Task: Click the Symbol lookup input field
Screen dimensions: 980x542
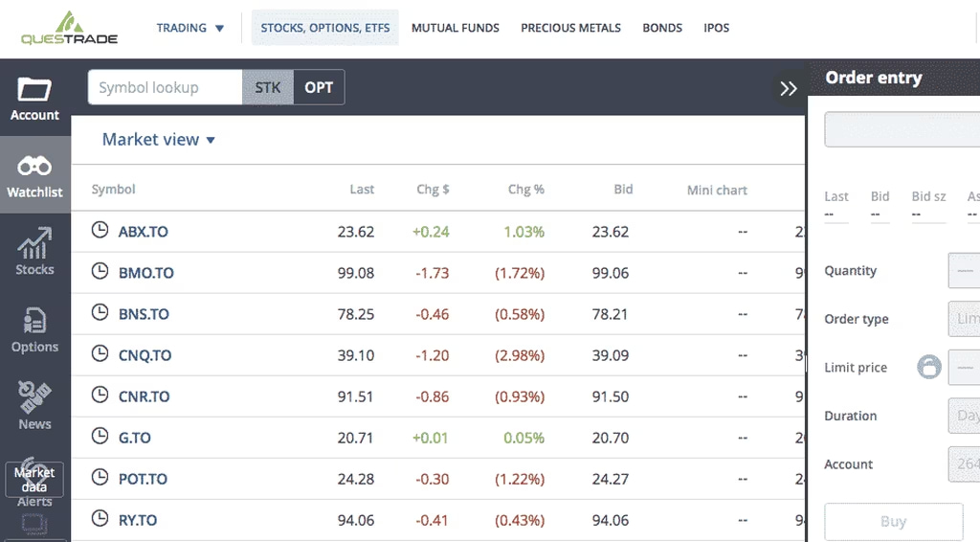Action: 165,87
